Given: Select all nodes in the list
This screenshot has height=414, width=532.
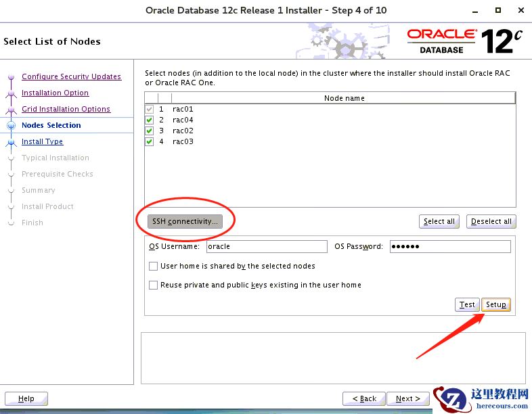Looking at the screenshot, I should (439, 221).
